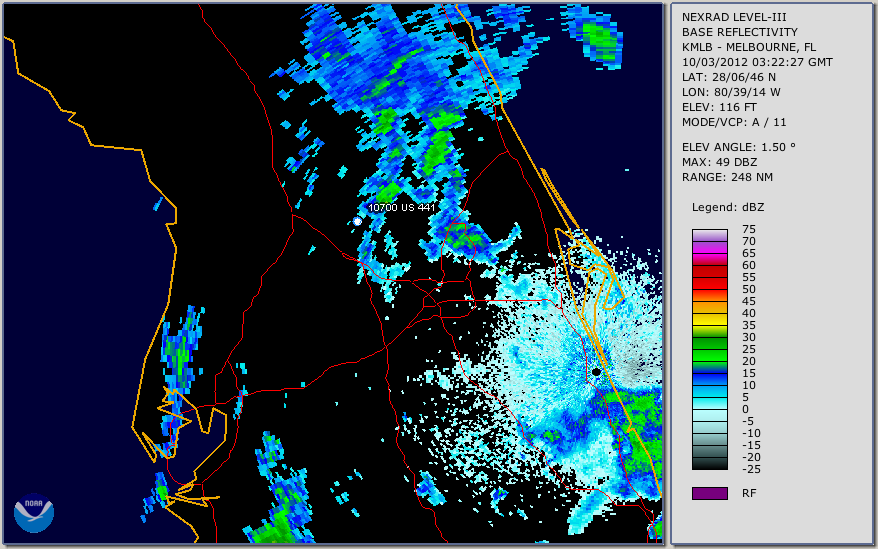Screen dimensions: 878x549
Task: Click the red 55 dBZ legend color band
Action: pyautogui.click(x=709, y=271)
